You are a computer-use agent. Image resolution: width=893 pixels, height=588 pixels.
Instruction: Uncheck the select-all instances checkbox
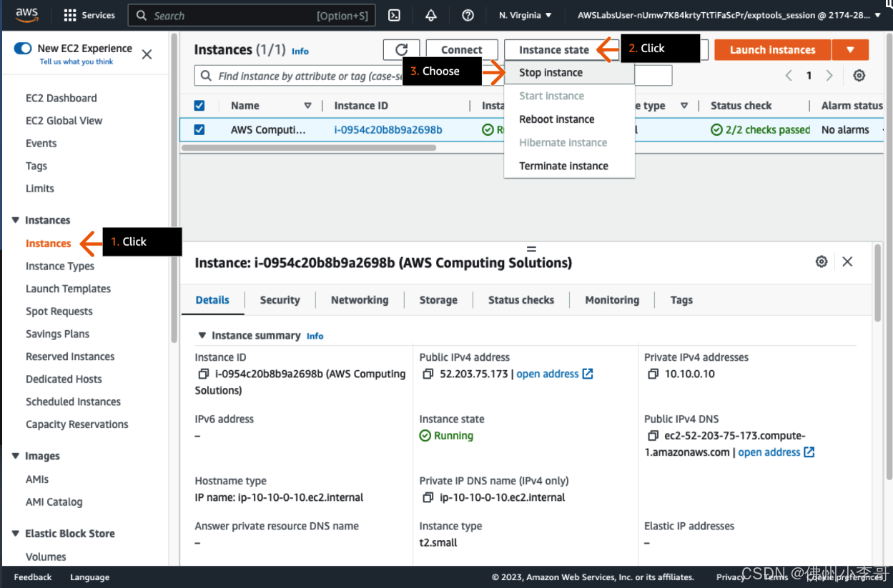pos(199,106)
